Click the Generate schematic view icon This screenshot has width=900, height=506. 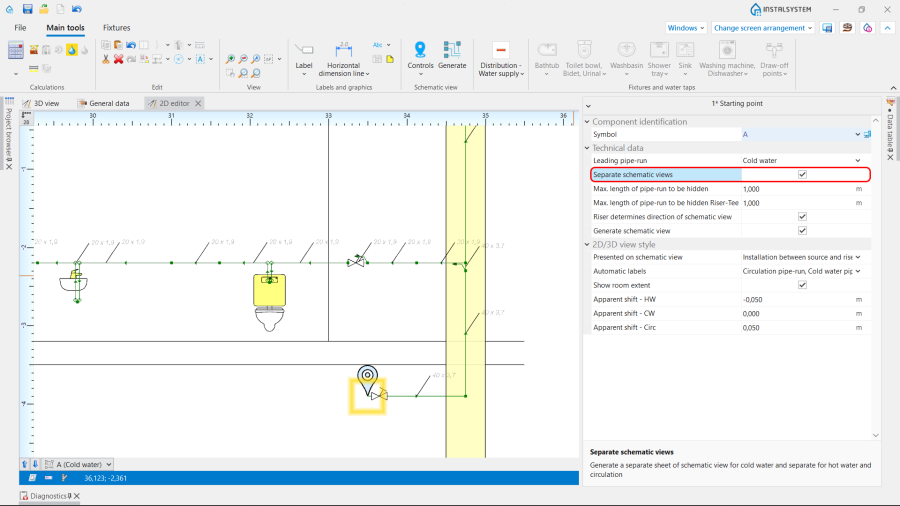(452, 50)
